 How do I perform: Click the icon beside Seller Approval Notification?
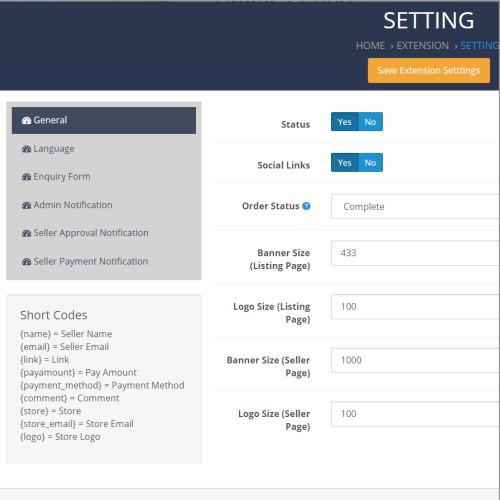(26, 233)
